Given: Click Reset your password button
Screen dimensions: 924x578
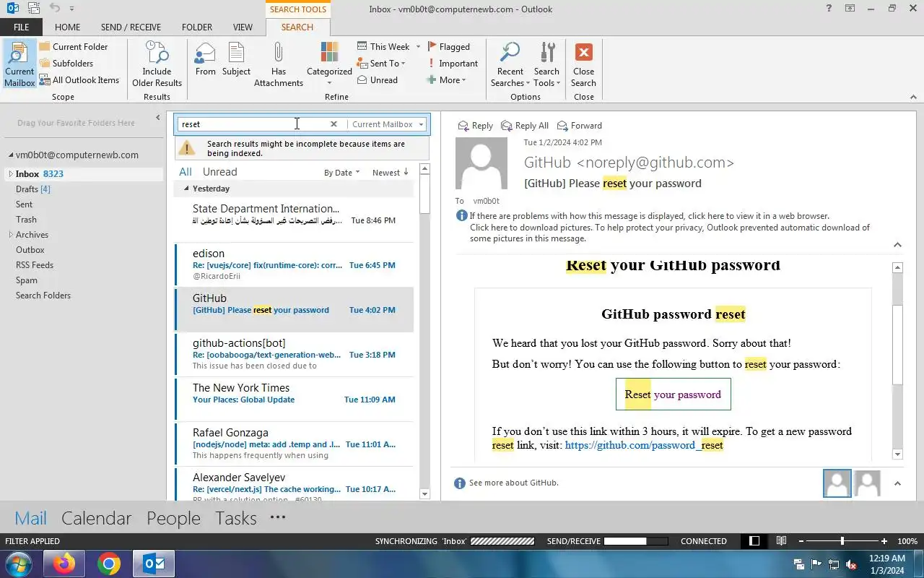Looking at the screenshot, I should [673, 394].
